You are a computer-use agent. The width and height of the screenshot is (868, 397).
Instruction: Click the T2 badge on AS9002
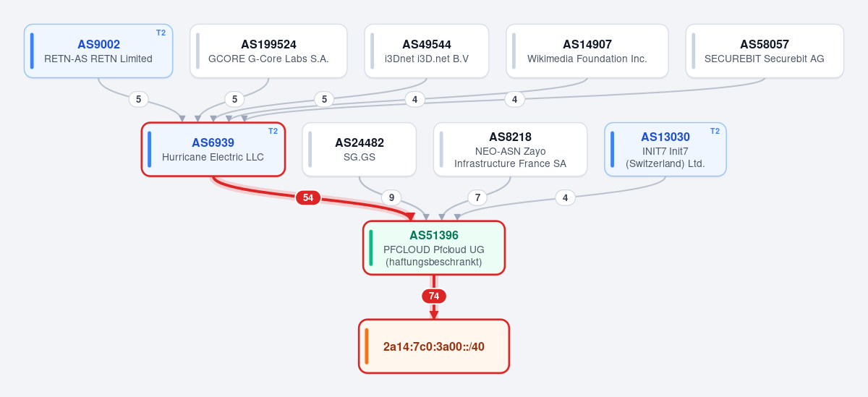(x=161, y=33)
